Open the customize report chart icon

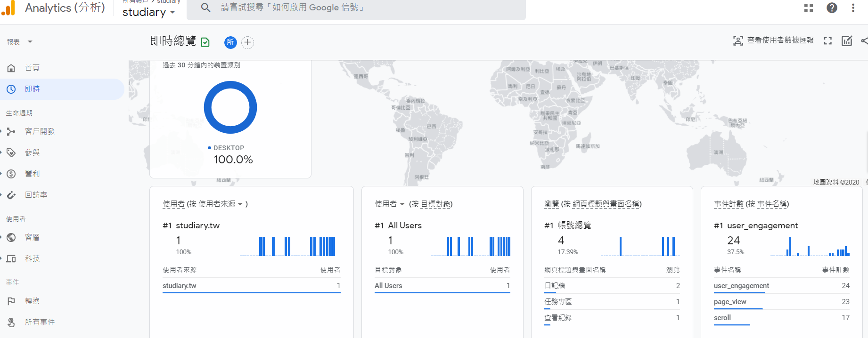click(847, 40)
